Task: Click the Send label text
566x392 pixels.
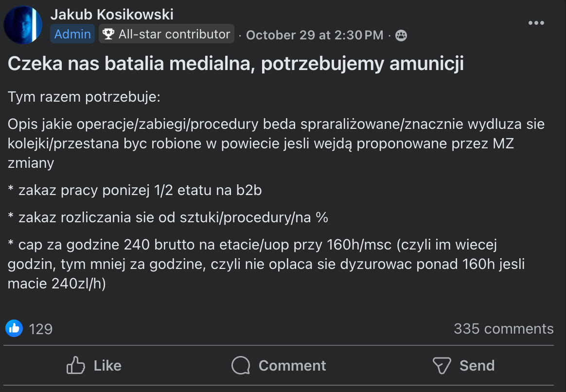Action: coord(477,366)
